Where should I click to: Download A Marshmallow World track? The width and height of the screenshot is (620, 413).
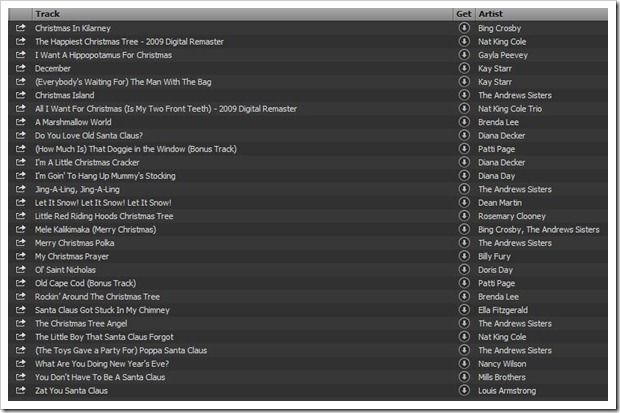coord(464,122)
